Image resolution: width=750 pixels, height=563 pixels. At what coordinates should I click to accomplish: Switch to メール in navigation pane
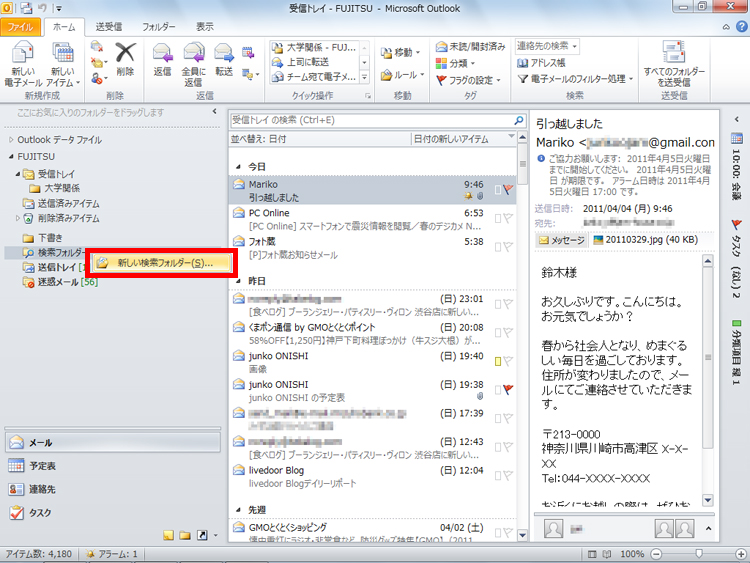click(x=113, y=443)
